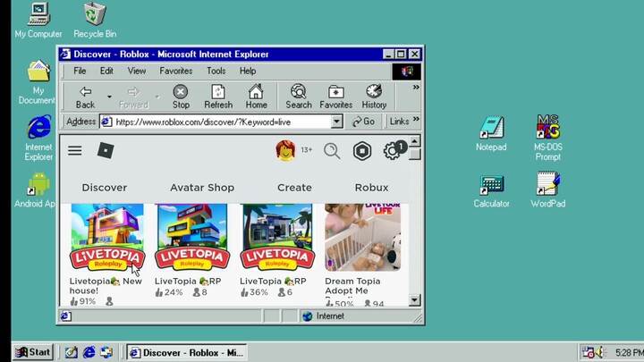Open Dream Topia Adopt Me thumbnail
Image resolution: width=644 pixels, height=362 pixels.
coord(362,237)
